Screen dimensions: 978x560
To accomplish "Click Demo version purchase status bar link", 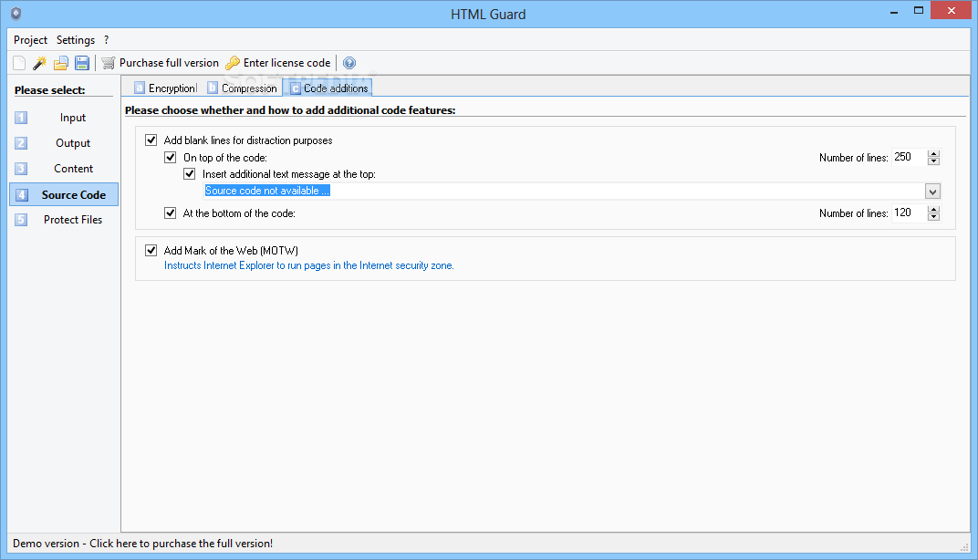I will 143,544.
